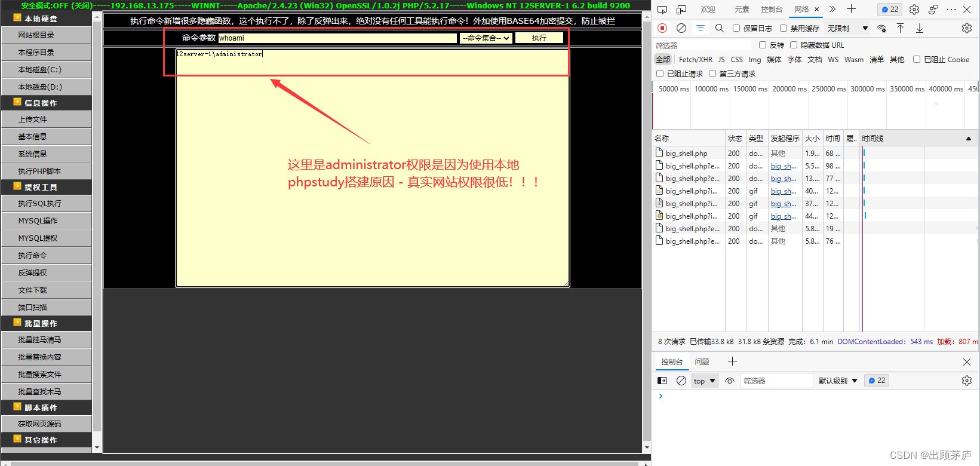Click the console 筛选器 filter field
Viewport: 980px width, 466px height.
776,381
